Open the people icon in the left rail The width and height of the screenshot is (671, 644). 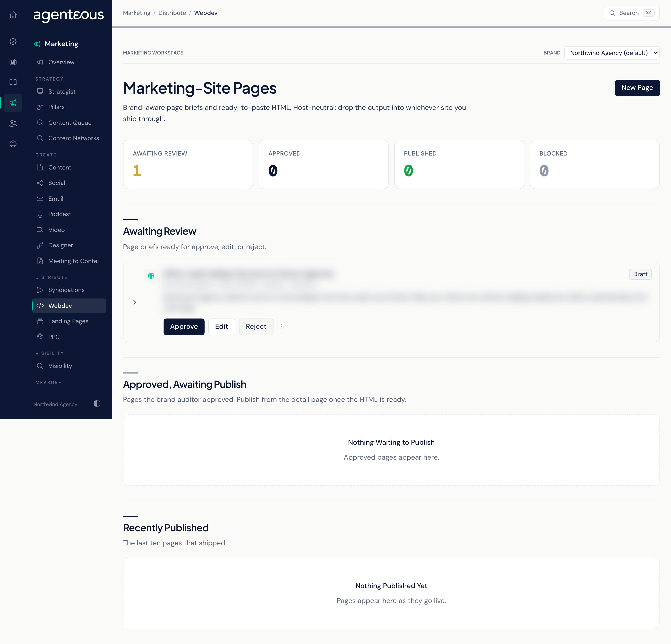pyautogui.click(x=13, y=124)
